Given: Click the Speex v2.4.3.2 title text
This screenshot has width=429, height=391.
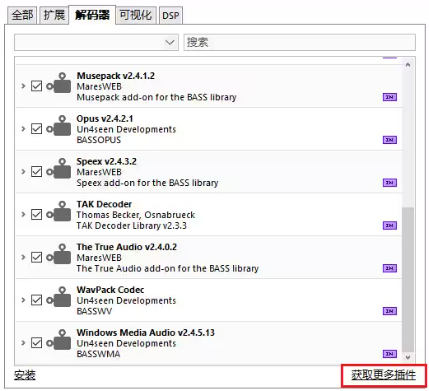Looking at the screenshot, I should coord(106,162).
